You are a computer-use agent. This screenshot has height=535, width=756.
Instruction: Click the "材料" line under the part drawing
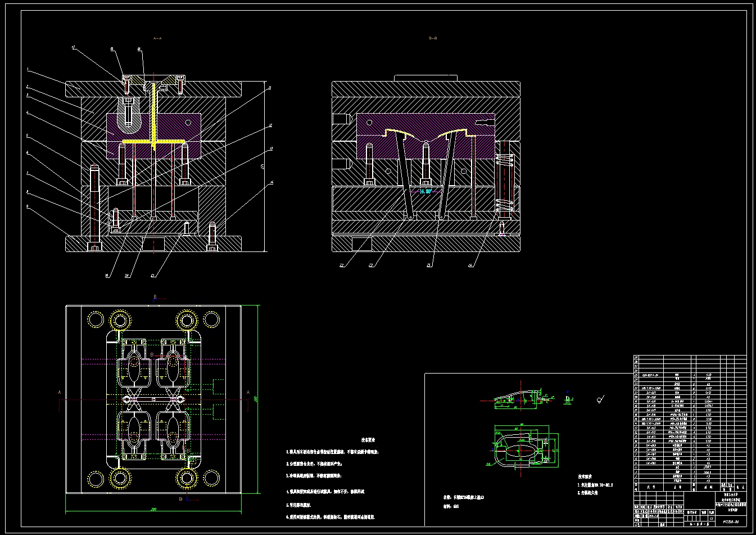(x=451, y=506)
